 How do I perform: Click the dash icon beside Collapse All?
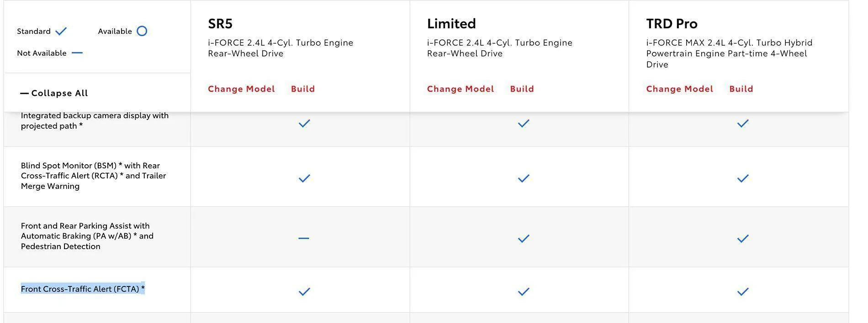[x=24, y=93]
